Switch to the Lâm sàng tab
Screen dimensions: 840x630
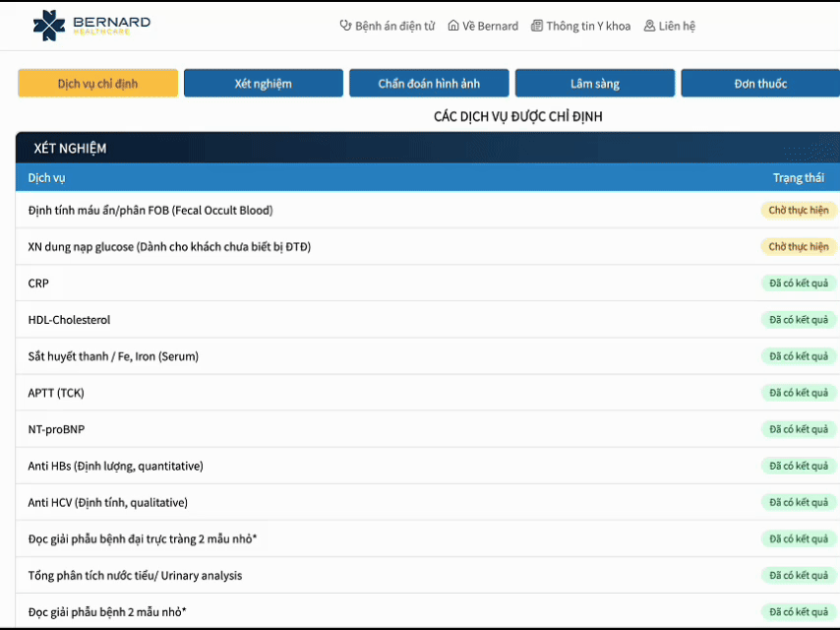pos(594,84)
